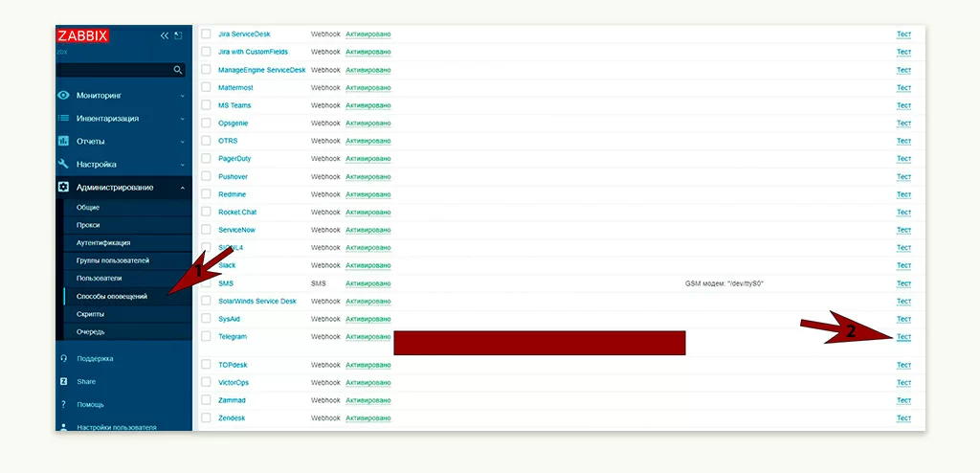Click the headset icon for Поддержка
This screenshot has width=980, height=473.
63,359
